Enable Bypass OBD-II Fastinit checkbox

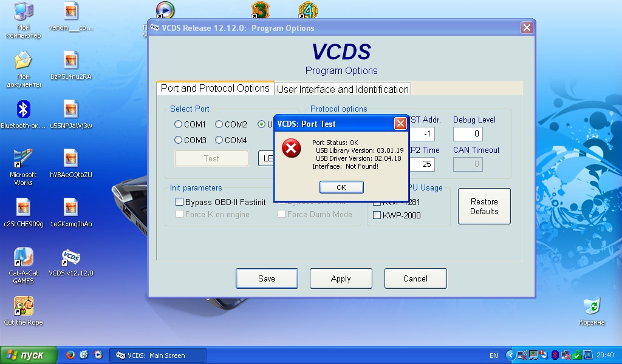point(179,202)
